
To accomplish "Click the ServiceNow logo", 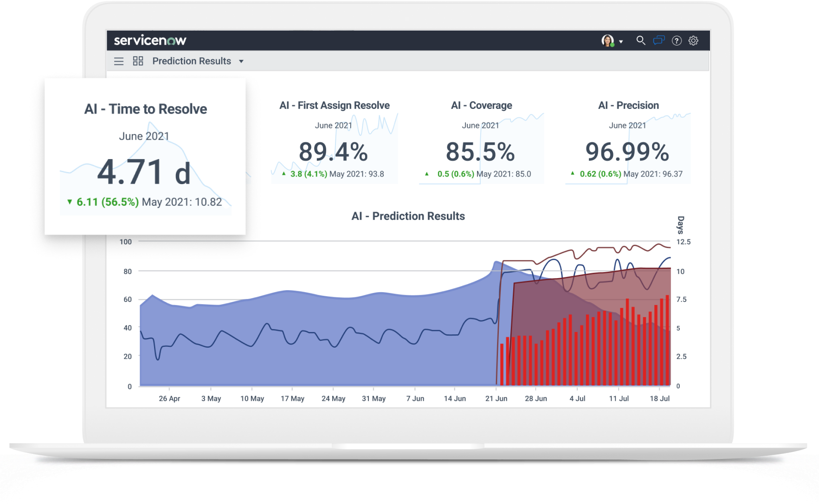I will click(x=150, y=40).
